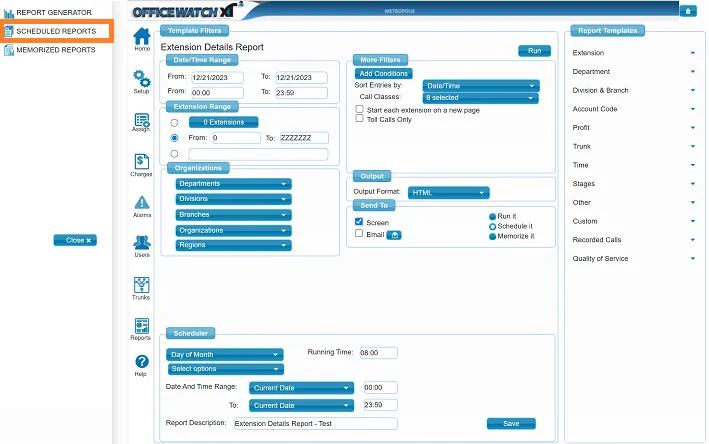709x444 pixels.
Task: Open the Users icon
Action: coord(142,243)
